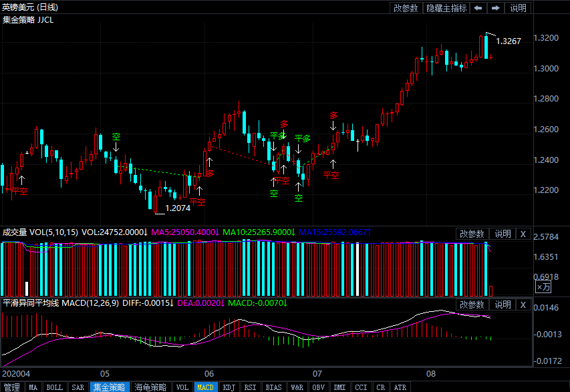This screenshot has height=392, width=570.
Task: Click the 1.3267 high price marker
Action: (x=508, y=41)
